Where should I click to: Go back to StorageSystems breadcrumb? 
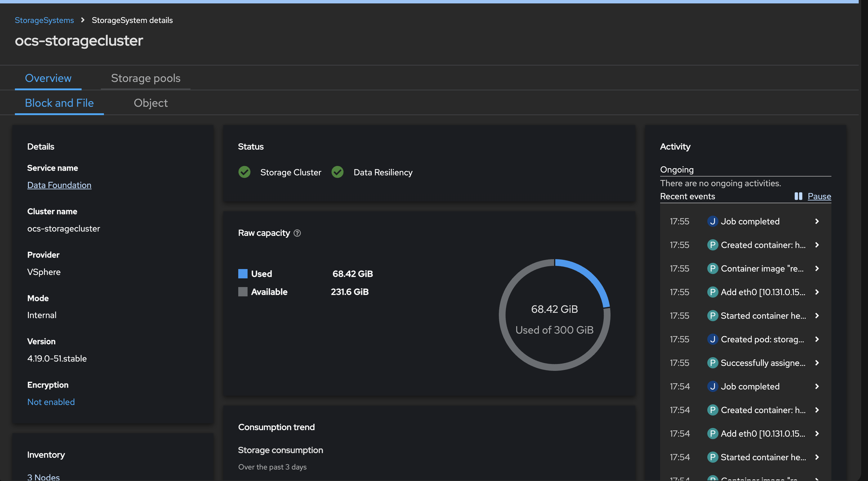tap(44, 20)
